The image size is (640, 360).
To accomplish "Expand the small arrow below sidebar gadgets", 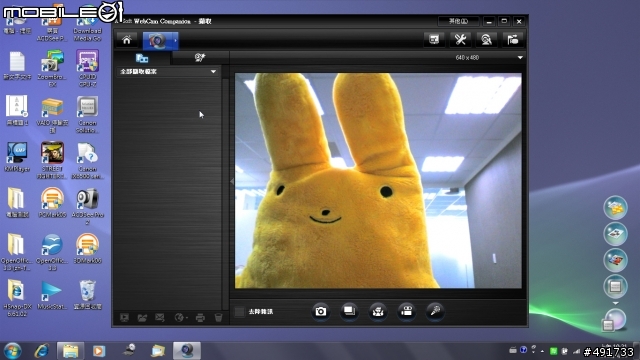I will point(616,303).
